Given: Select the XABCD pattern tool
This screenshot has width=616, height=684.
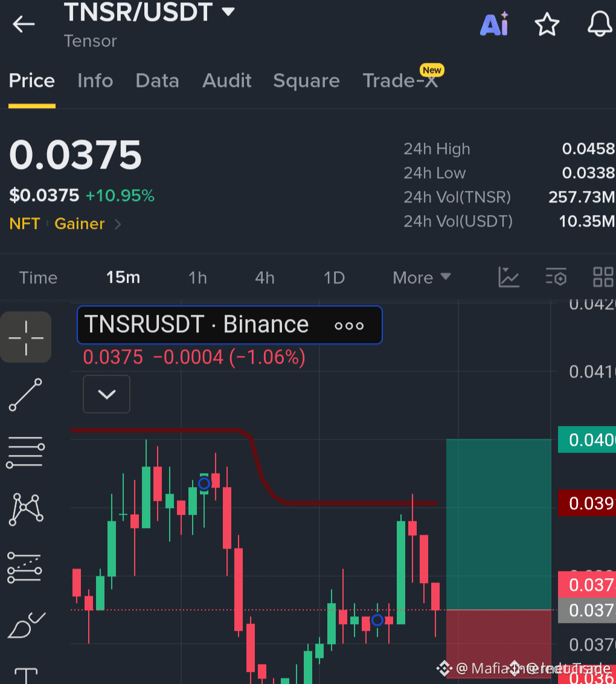Looking at the screenshot, I should pyautogui.click(x=26, y=509).
